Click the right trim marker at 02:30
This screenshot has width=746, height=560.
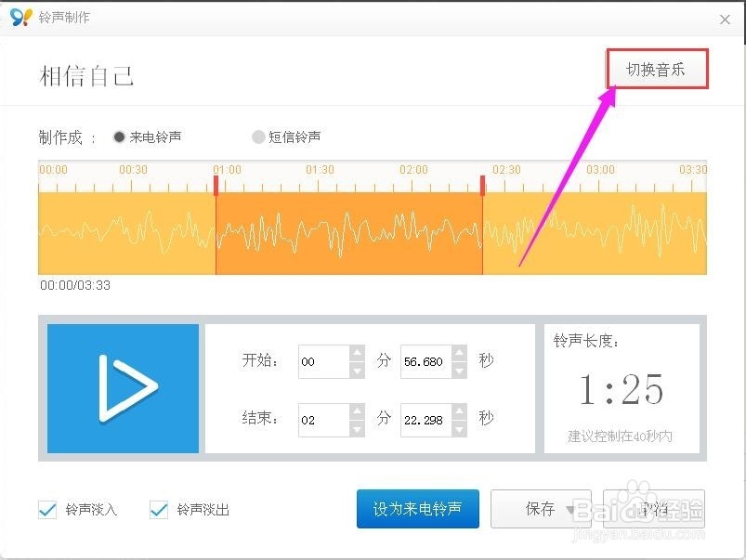482,185
